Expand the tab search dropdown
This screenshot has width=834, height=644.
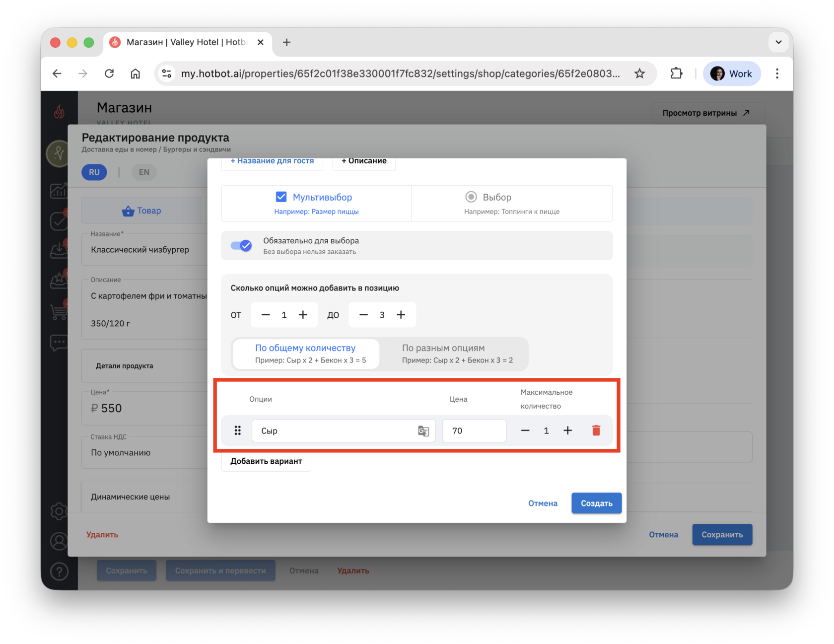(x=778, y=42)
